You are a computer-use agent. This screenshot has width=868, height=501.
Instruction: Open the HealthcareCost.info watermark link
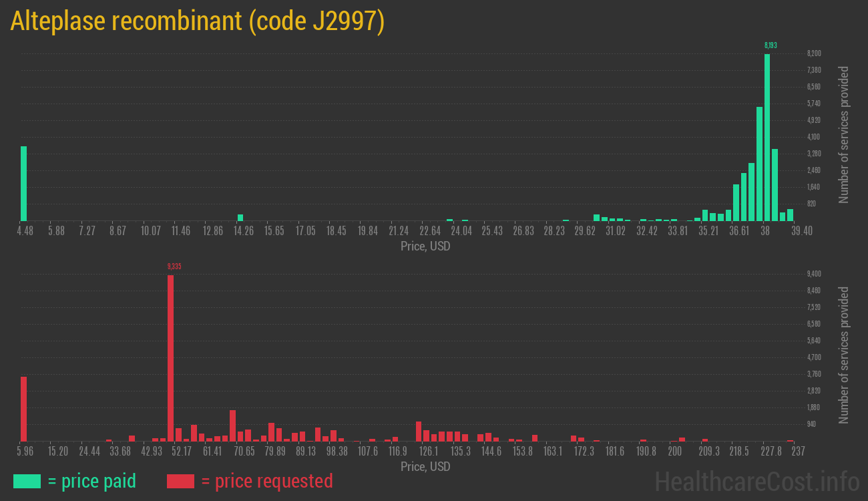[756, 481]
